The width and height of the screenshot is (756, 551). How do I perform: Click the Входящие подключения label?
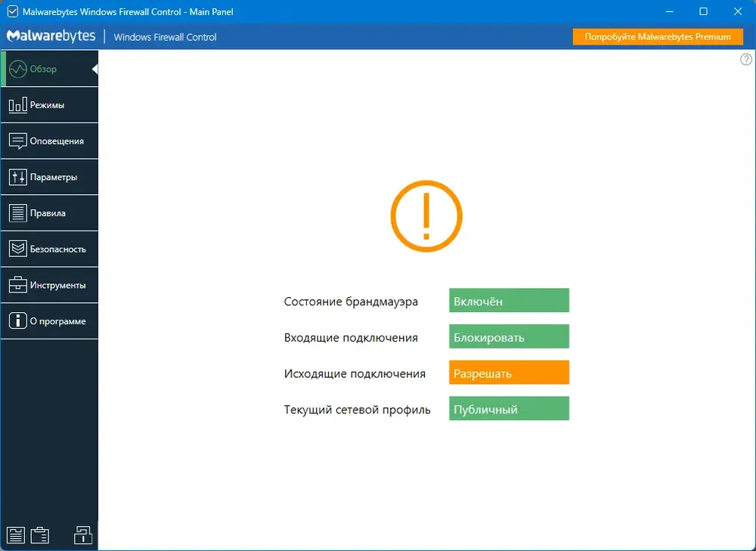(351, 338)
